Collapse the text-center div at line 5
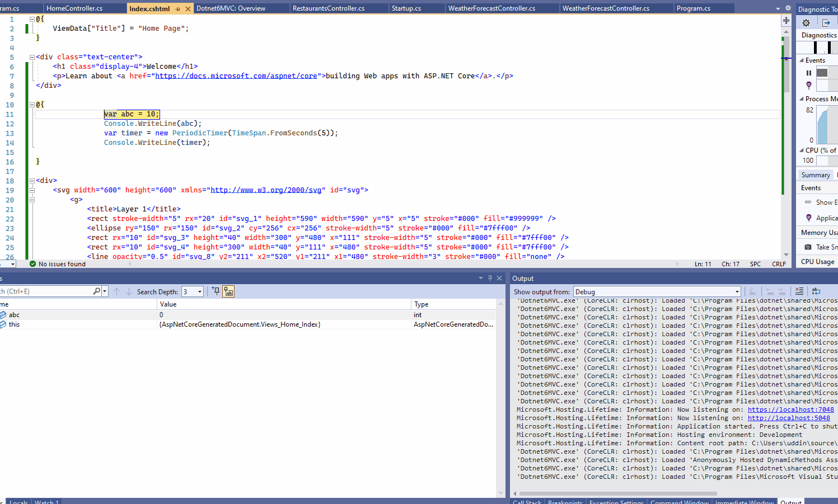The image size is (838, 504). coord(32,57)
